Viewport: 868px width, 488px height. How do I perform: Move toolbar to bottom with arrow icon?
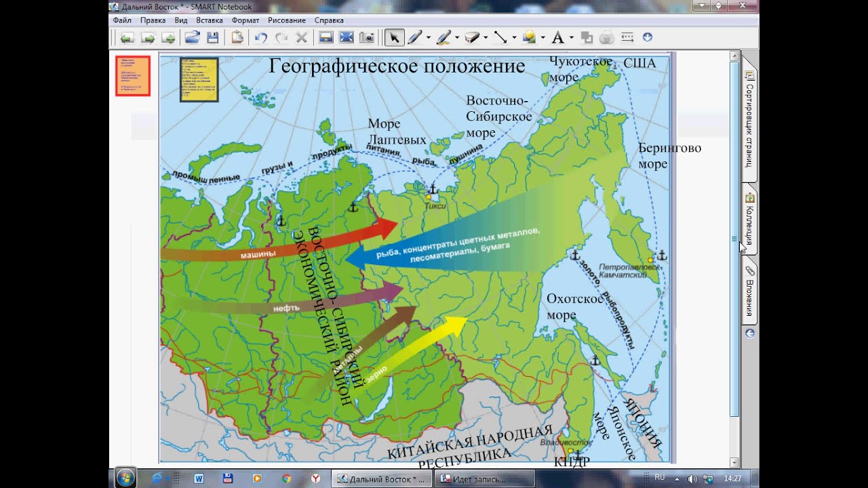point(648,37)
